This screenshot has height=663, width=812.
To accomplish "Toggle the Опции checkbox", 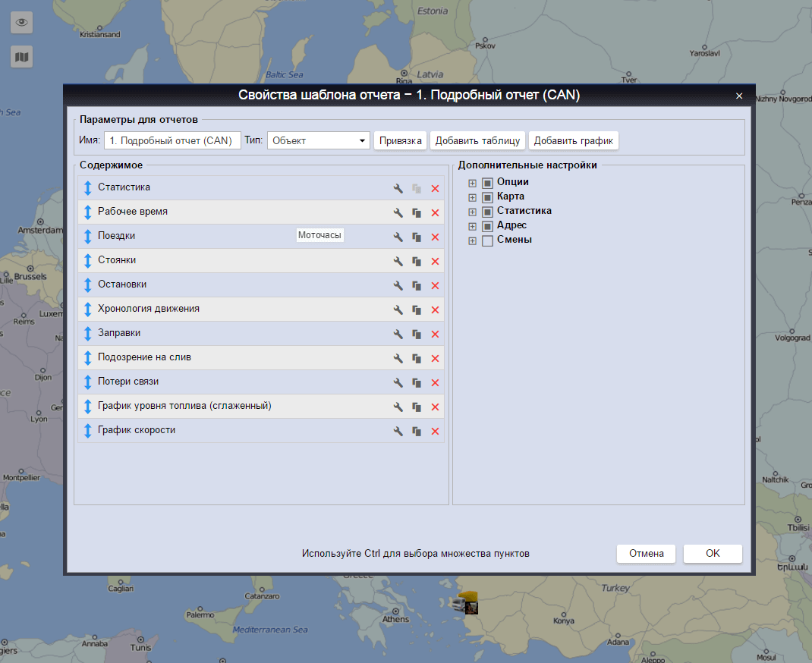I will click(487, 183).
